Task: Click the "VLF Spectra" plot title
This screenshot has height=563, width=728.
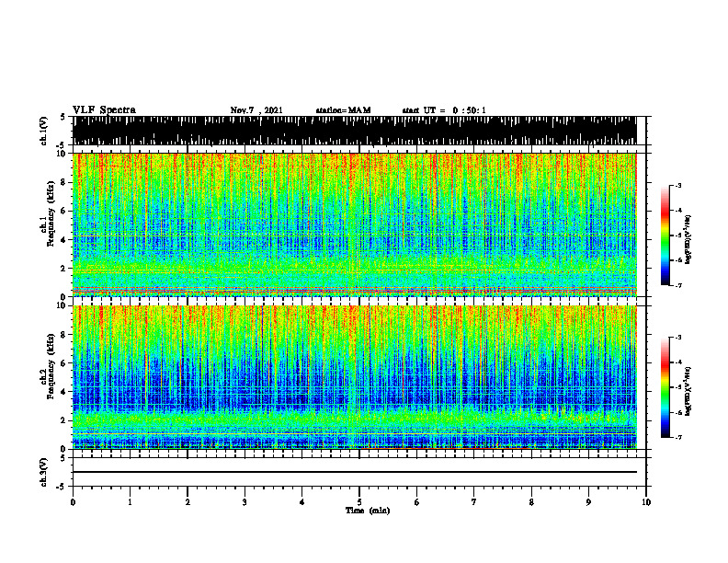Action: click(x=104, y=110)
